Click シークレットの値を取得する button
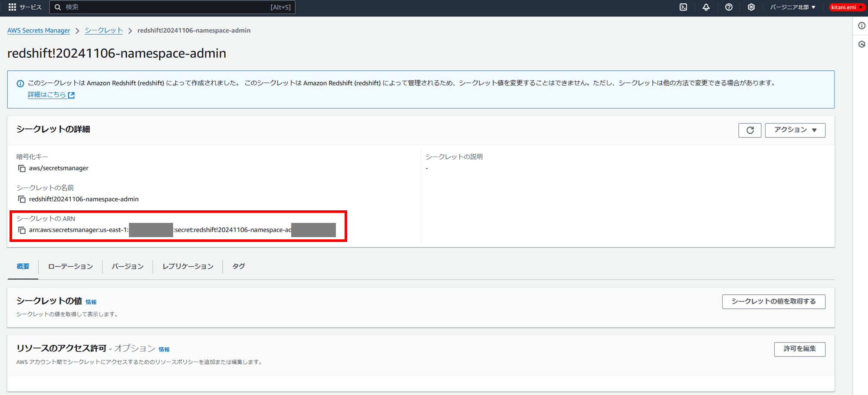This screenshot has width=868, height=395. [774, 301]
